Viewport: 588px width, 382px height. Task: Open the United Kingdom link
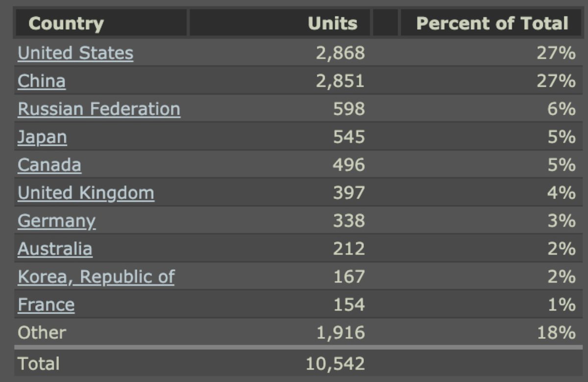click(86, 193)
